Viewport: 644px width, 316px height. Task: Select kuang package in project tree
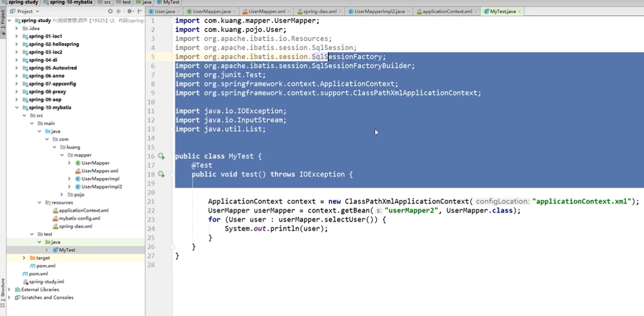pyautogui.click(x=73, y=147)
